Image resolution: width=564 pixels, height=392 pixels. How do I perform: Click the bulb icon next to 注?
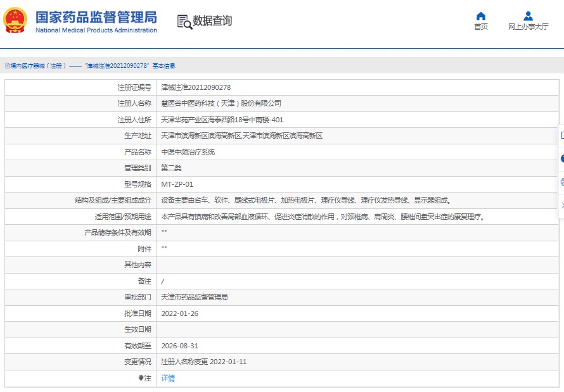pyautogui.click(x=141, y=378)
